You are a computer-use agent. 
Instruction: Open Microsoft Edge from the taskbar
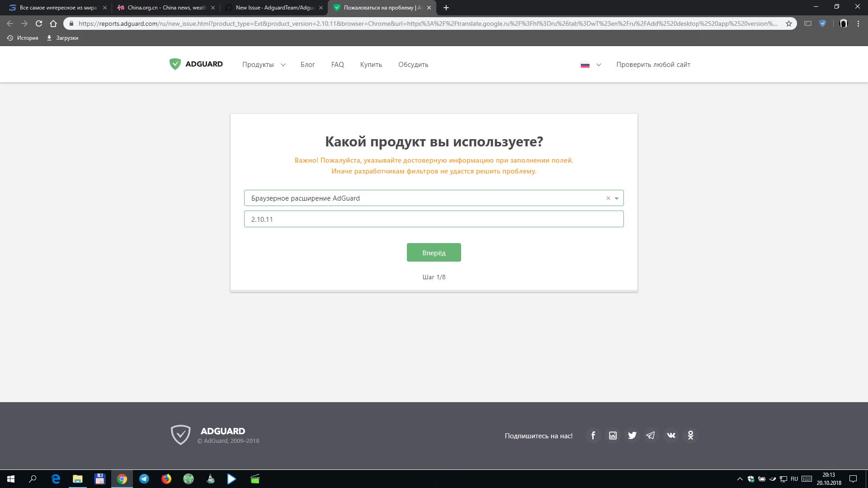point(56,479)
